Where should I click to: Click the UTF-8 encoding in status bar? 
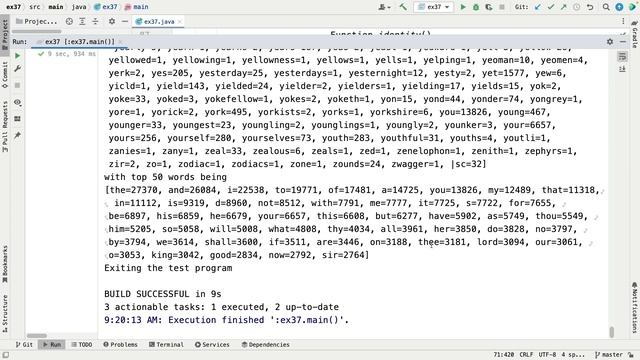547,355
